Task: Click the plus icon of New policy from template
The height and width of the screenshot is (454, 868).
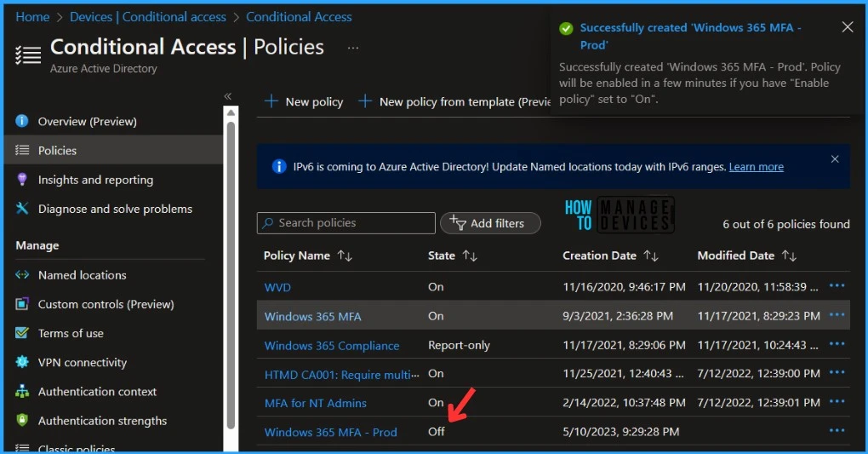Action: click(x=364, y=101)
